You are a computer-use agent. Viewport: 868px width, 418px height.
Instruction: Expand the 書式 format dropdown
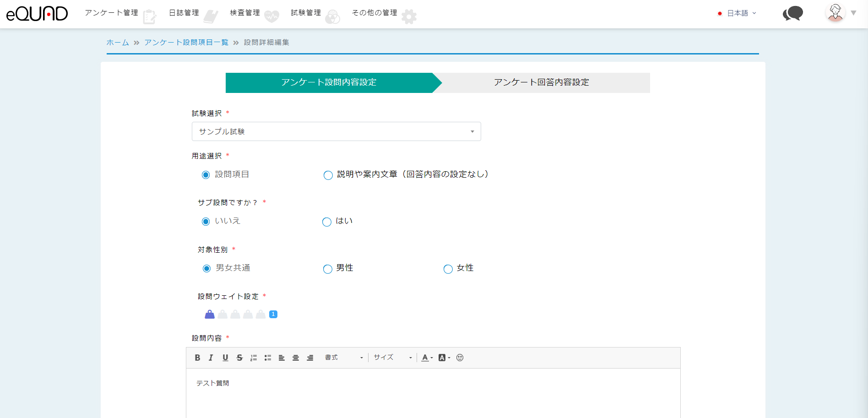pos(343,358)
